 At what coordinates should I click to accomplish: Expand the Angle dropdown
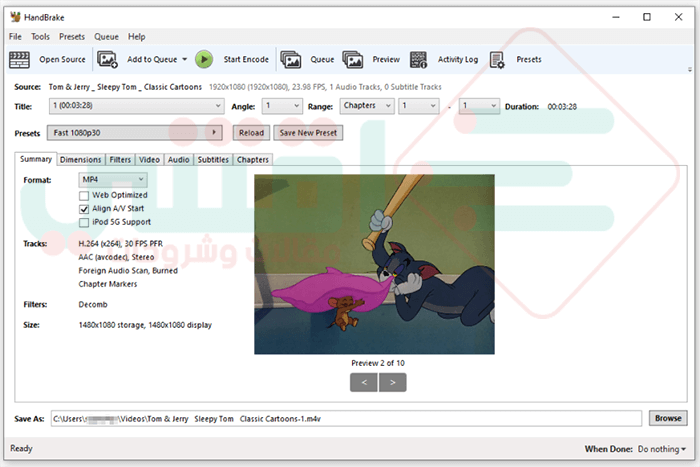(x=281, y=106)
